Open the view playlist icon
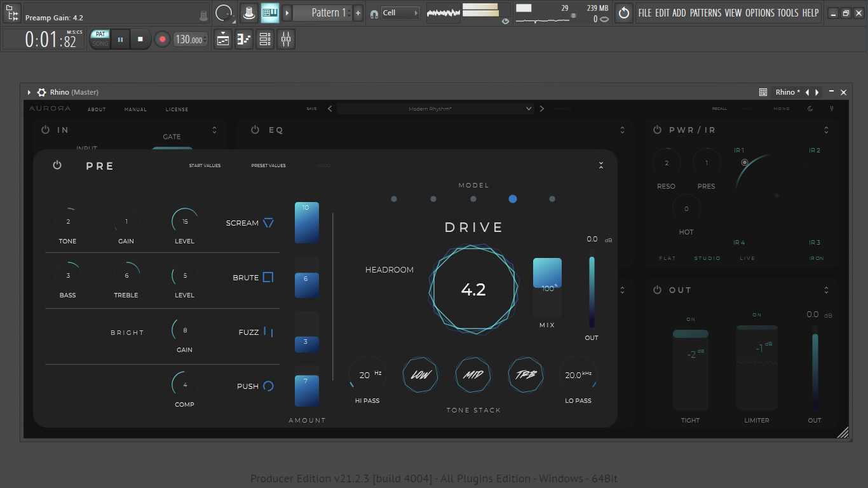This screenshot has width=868, height=488. click(223, 39)
